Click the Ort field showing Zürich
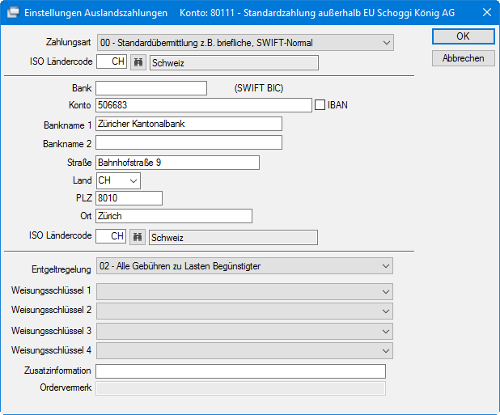This screenshot has width=500, height=415. click(174, 216)
